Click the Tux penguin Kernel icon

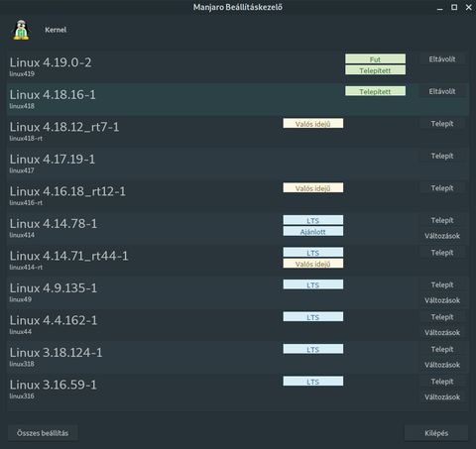pos(22,30)
